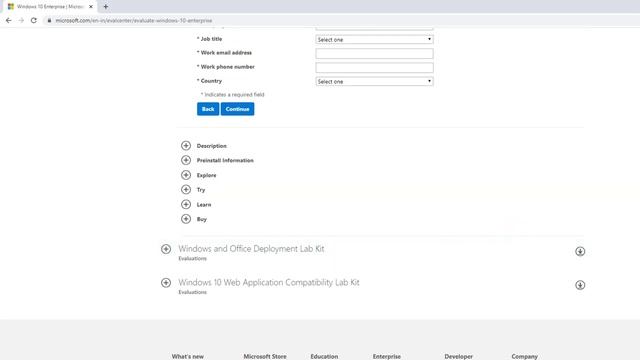
Task: Click the address bar URL
Action: pos(134,20)
